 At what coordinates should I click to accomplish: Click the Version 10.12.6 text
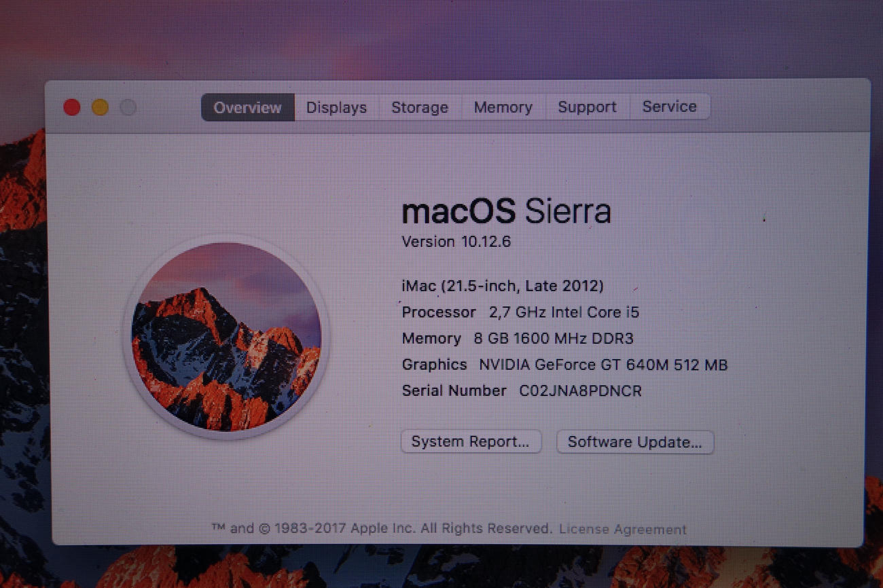point(456,242)
